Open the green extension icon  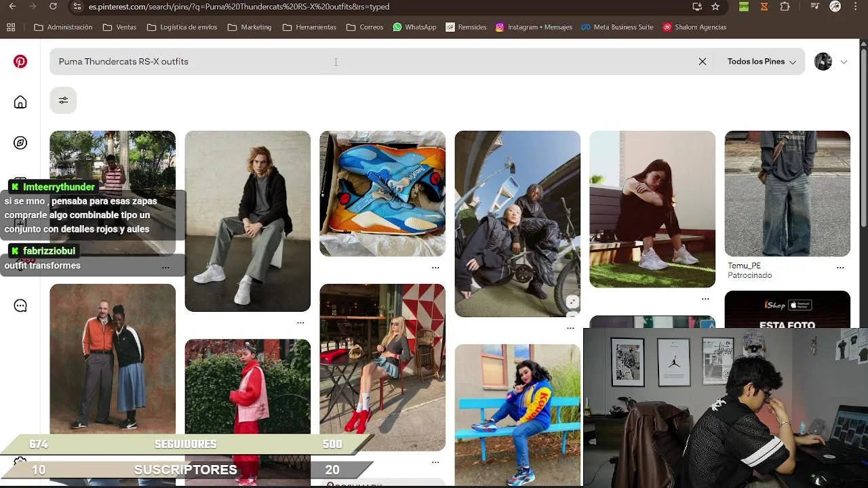744,7
